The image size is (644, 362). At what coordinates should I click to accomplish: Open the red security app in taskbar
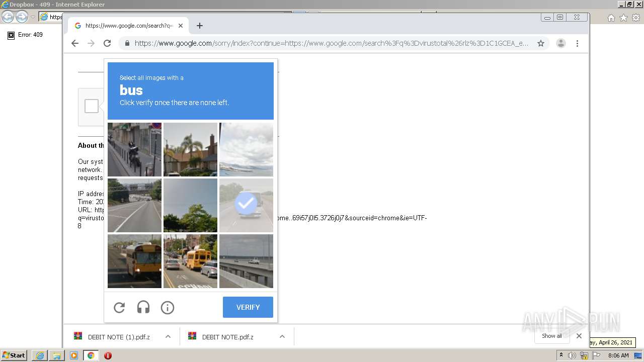[108, 355]
